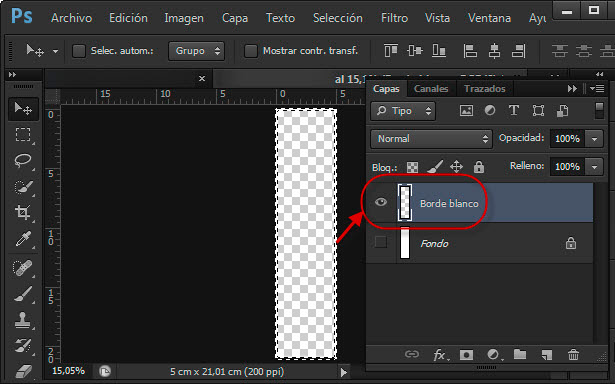Open status bar info arrow
The width and height of the screenshot is (615, 384).
pos(344,372)
